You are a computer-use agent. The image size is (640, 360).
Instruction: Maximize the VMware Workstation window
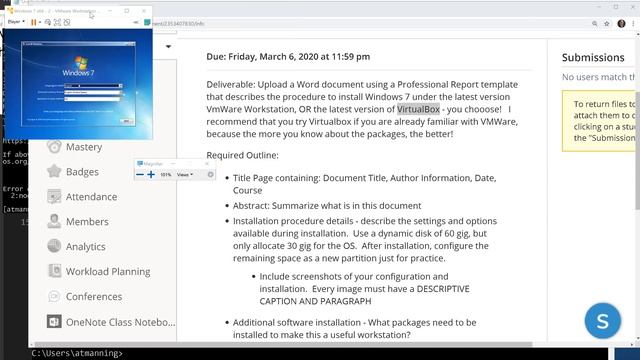pyautogui.click(x=127, y=11)
